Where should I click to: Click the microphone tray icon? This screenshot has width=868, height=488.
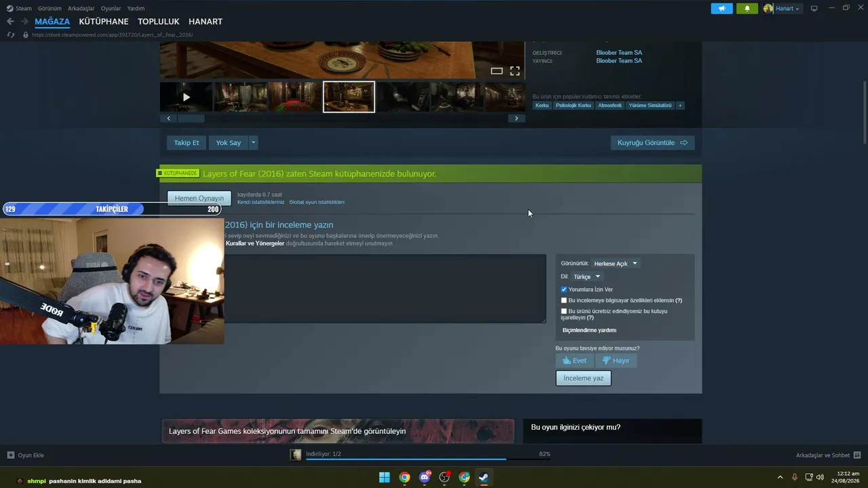[794, 477]
